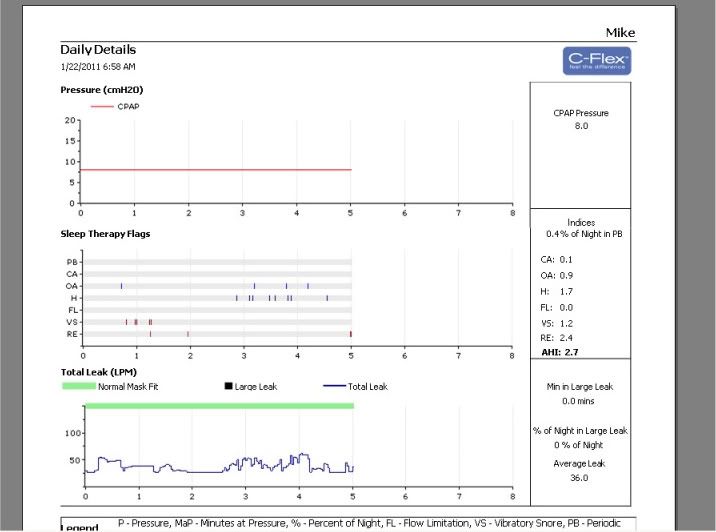Click the red CPAP legend line
This screenshot has height=532, width=716.
tap(102, 105)
